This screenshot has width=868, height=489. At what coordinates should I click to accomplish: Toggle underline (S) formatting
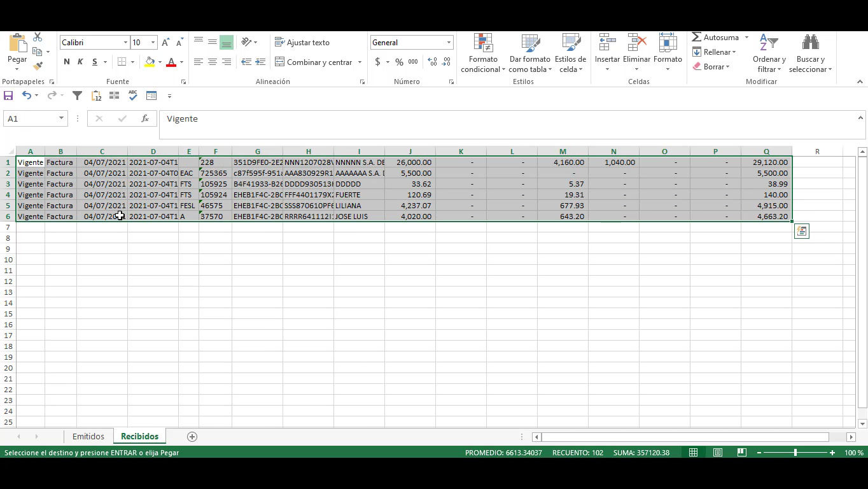click(x=94, y=62)
